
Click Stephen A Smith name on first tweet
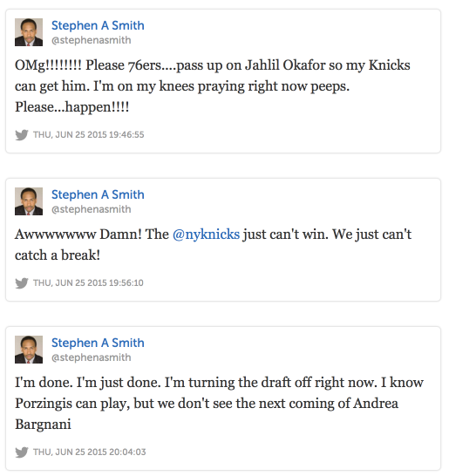click(x=98, y=25)
